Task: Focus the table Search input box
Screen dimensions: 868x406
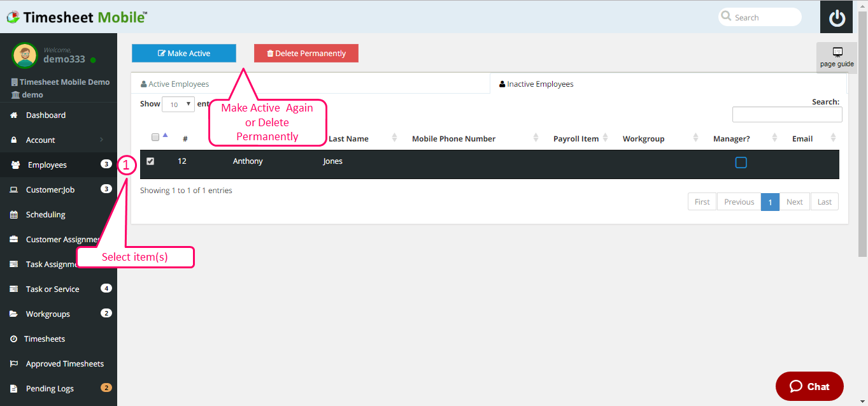Action: [x=787, y=114]
